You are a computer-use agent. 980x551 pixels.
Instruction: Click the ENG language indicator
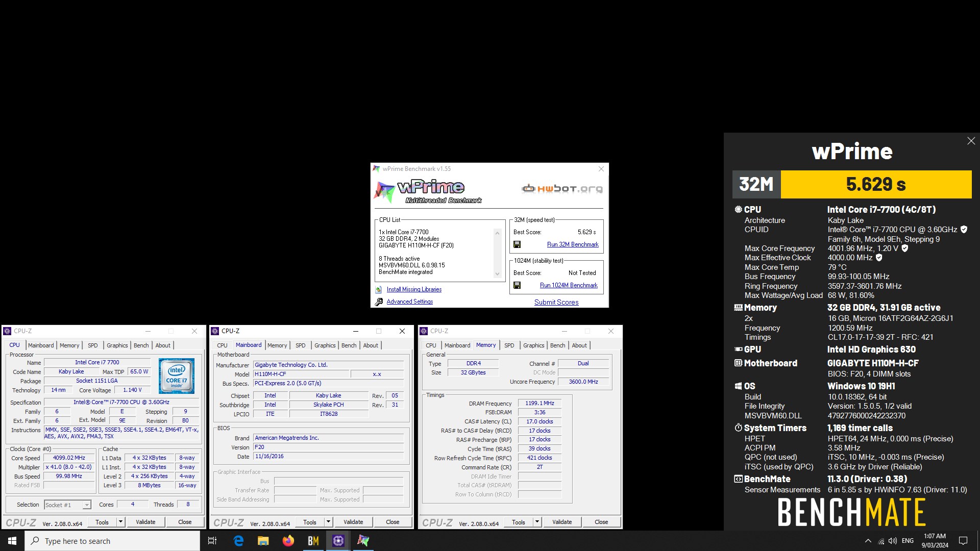pyautogui.click(x=908, y=541)
